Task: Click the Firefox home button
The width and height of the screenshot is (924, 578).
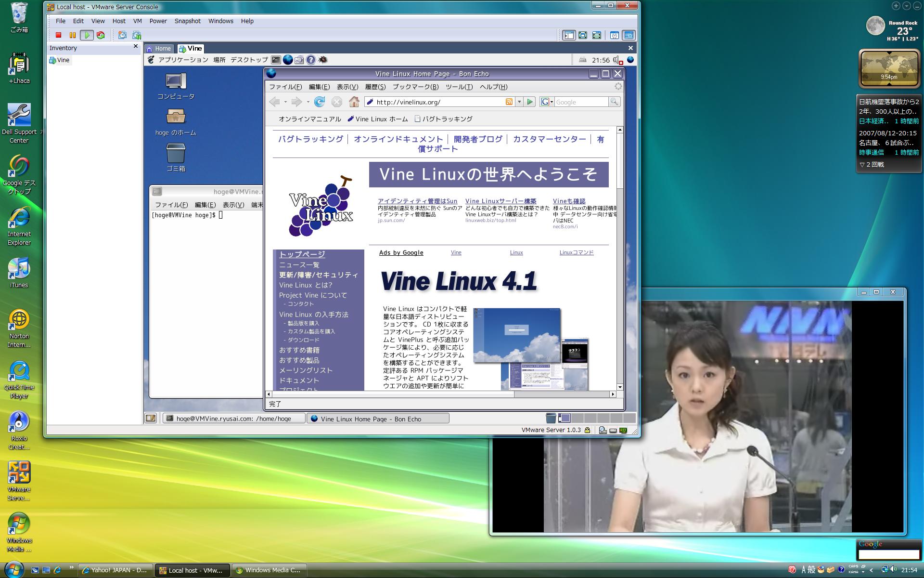Action: coord(354,102)
